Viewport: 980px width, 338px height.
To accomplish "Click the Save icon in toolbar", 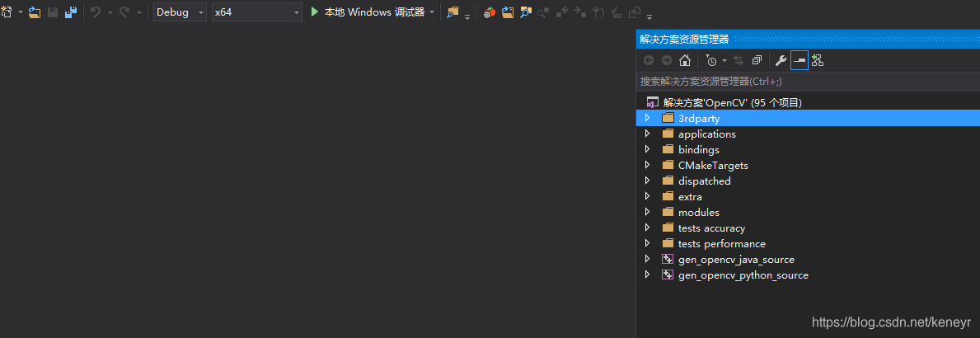I will [x=53, y=12].
